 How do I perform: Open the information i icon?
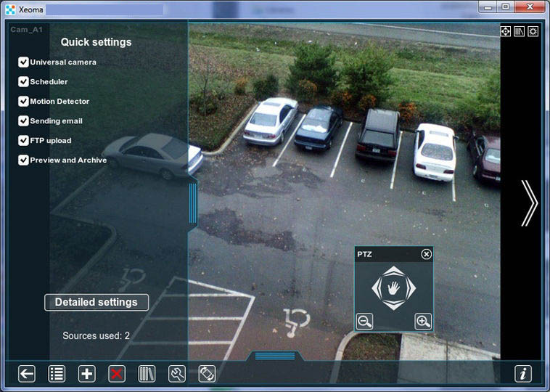(523, 374)
